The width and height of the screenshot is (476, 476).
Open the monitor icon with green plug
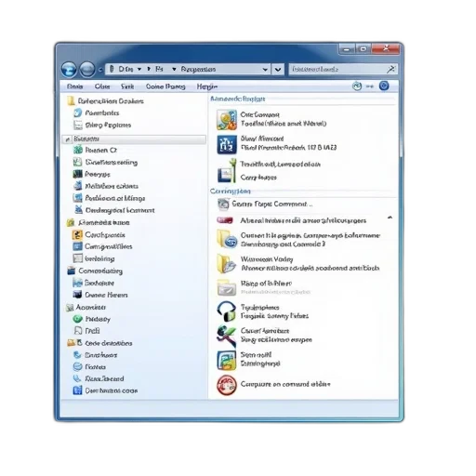click(227, 171)
